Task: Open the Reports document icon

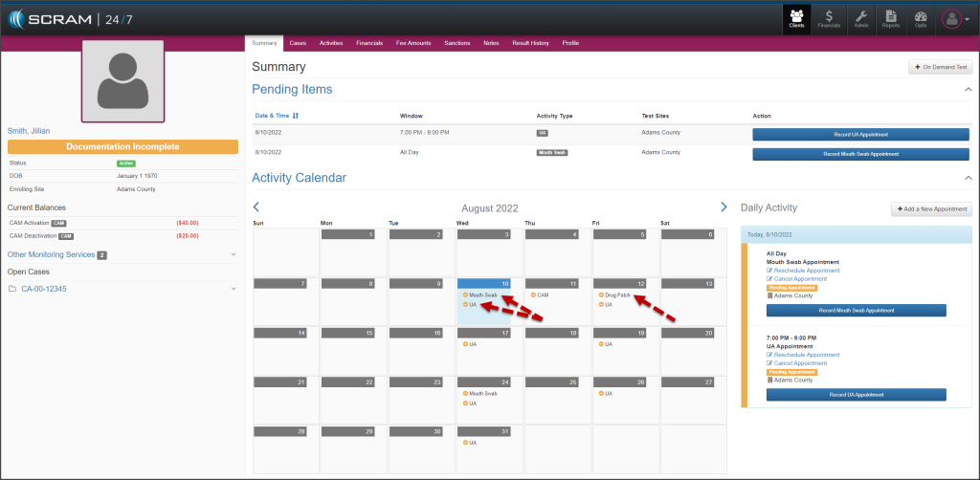Action: pos(890,18)
